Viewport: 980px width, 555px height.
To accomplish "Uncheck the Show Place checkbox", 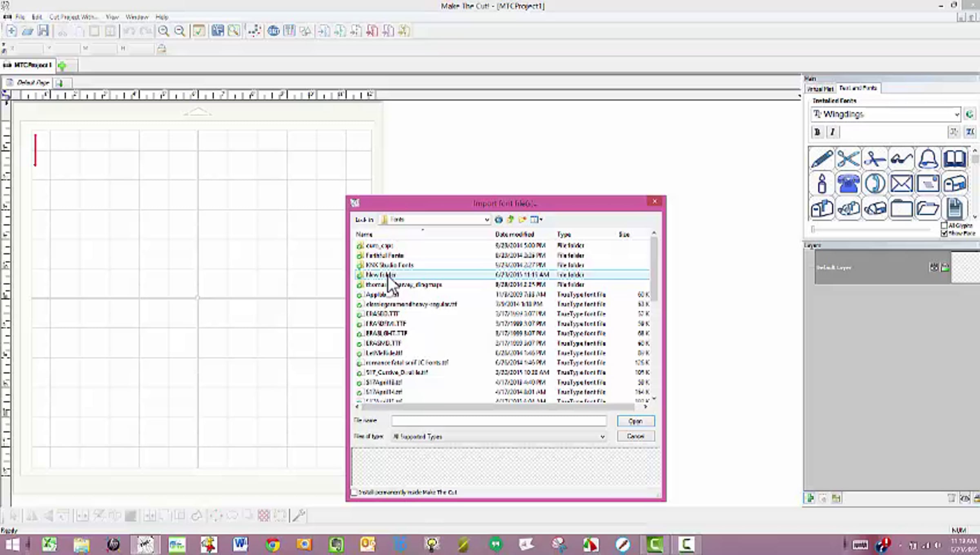I will pos(944,233).
